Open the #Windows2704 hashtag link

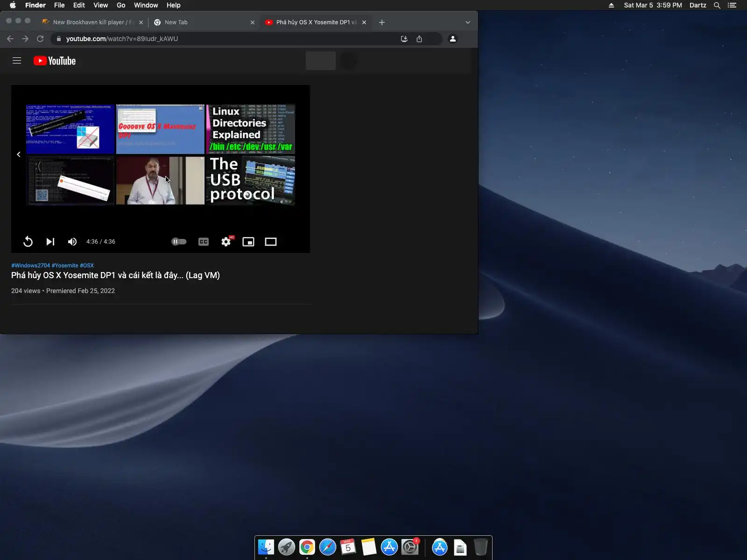(x=30, y=266)
